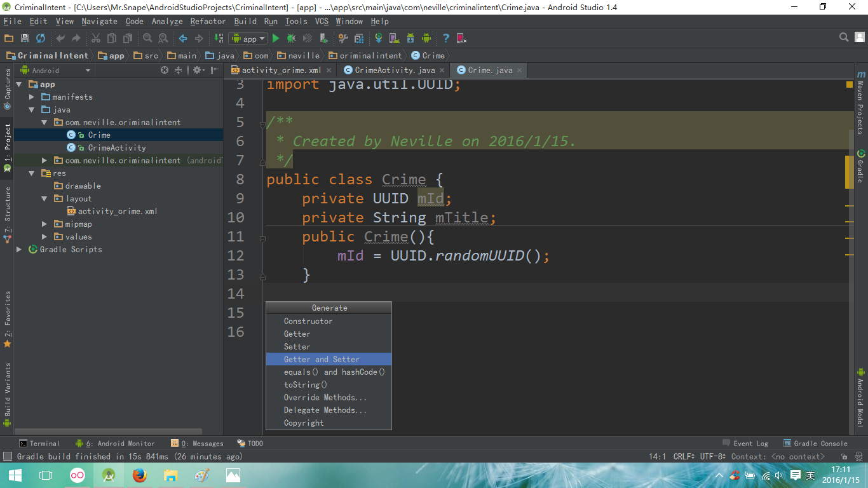Expand Gradle Scripts node
868x488 pixels.
point(19,249)
